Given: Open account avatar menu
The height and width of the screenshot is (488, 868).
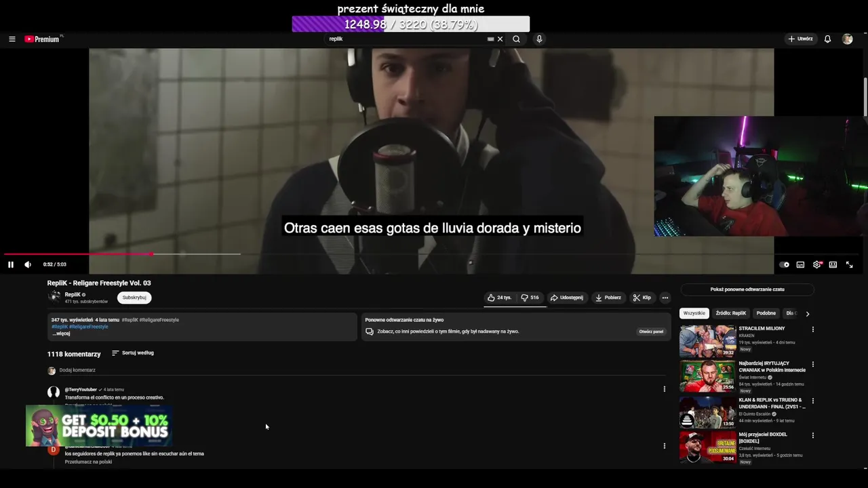Looking at the screenshot, I should (x=847, y=39).
